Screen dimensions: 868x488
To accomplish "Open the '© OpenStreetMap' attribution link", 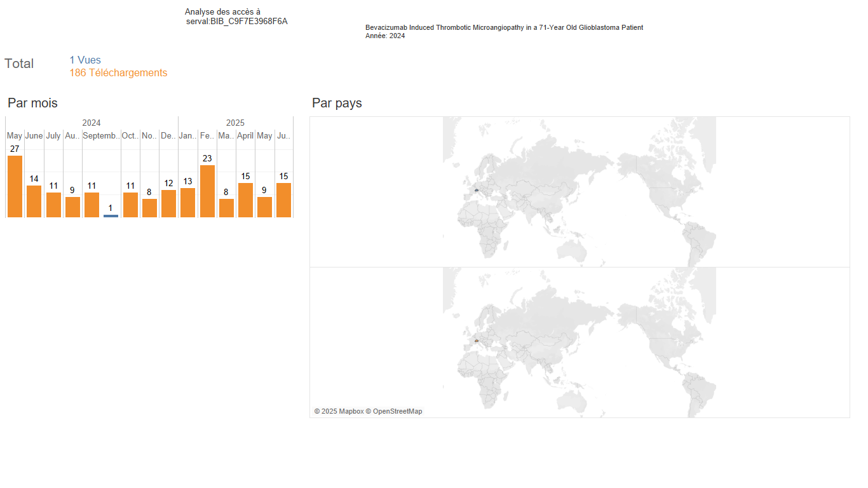I will pyautogui.click(x=394, y=411).
